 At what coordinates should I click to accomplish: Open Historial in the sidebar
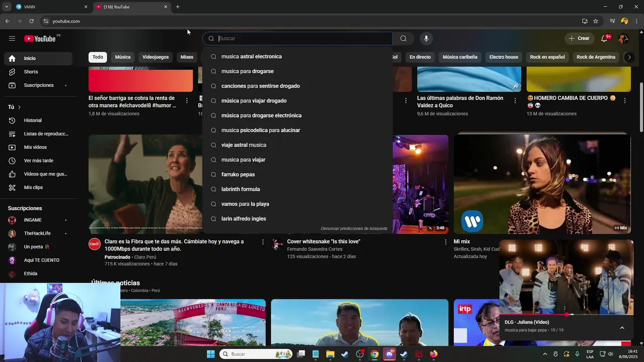pyautogui.click(x=39, y=121)
